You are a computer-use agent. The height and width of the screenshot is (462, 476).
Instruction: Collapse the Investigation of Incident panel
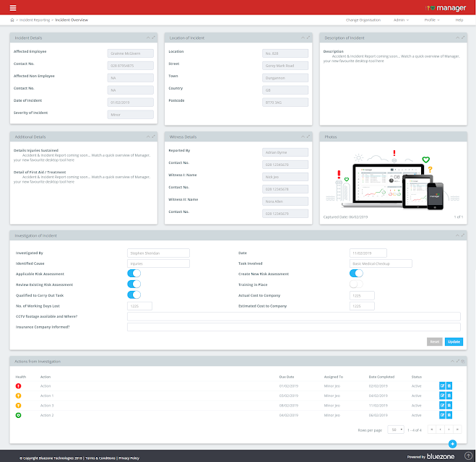coord(457,235)
